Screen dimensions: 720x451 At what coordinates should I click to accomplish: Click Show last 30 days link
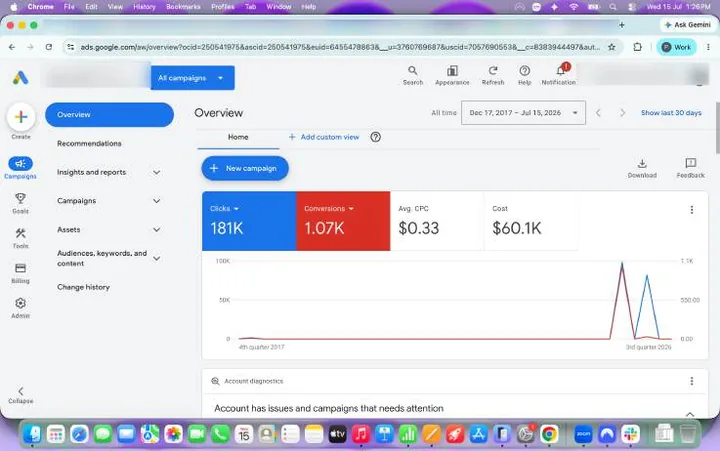[671, 113]
